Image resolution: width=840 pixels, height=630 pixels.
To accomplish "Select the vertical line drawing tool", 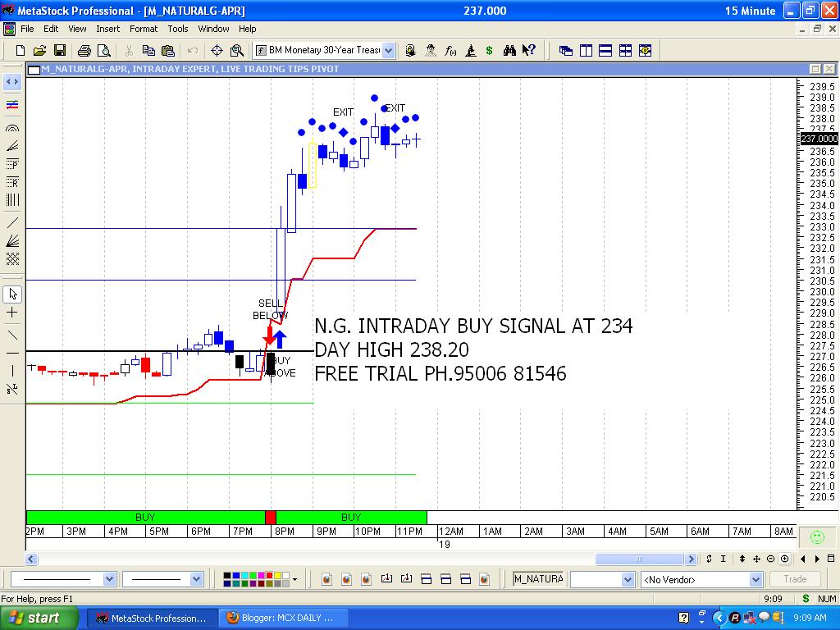I will (12, 371).
